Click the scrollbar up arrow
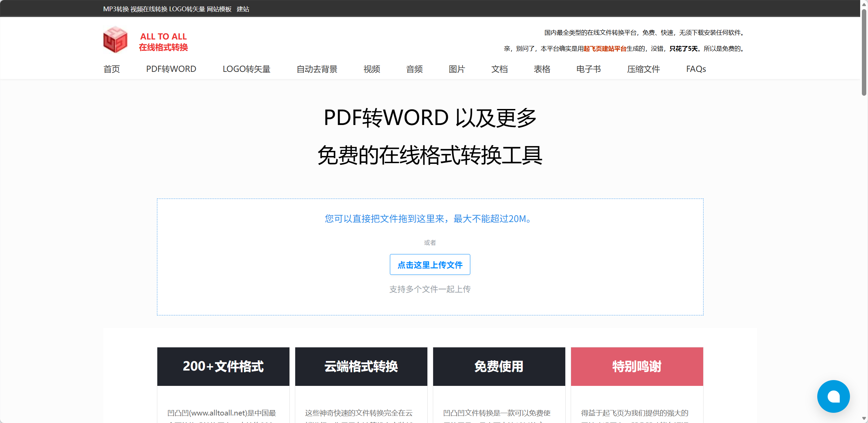868x423 pixels. pos(864,4)
